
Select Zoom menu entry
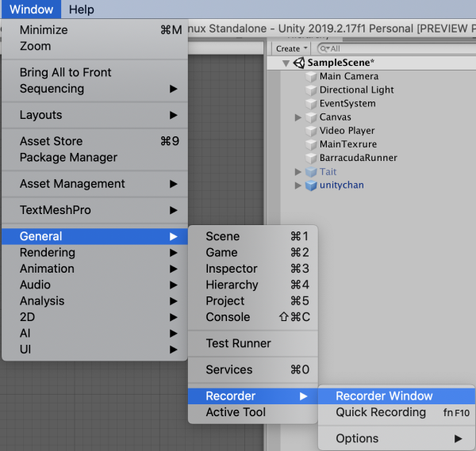click(x=94, y=46)
